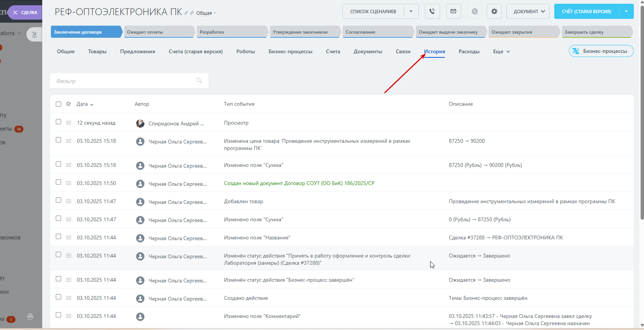Click the rounded Бизнес-процессы button with icon

(x=601, y=51)
